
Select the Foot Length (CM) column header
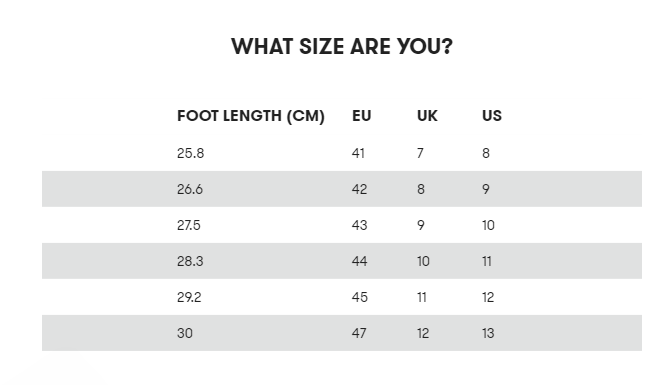(x=251, y=116)
